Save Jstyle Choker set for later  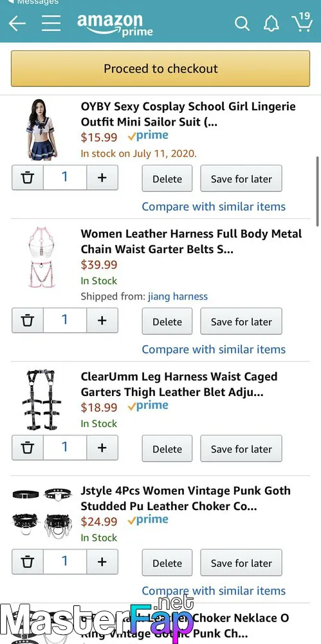click(x=241, y=563)
